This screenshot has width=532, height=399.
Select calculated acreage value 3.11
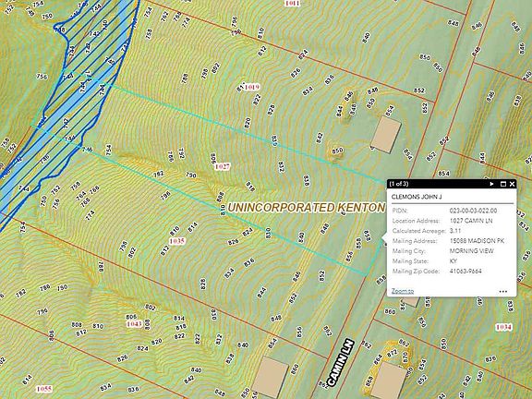(455, 231)
